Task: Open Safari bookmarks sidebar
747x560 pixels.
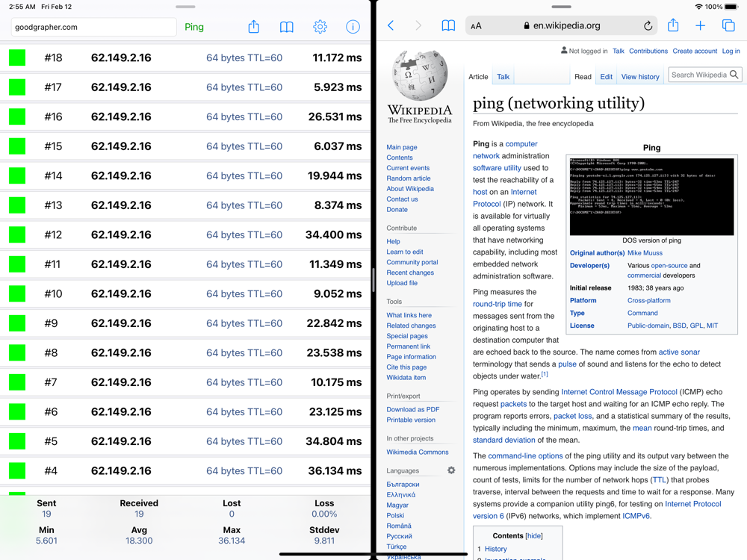Action: click(448, 25)
